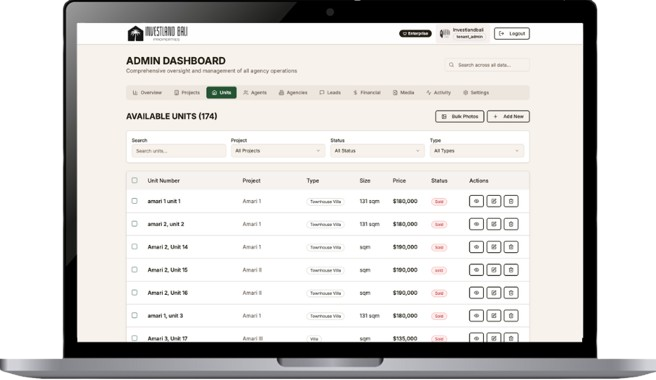Click the $135,000 price of Amari 3, Unit 17

(405, 338)
